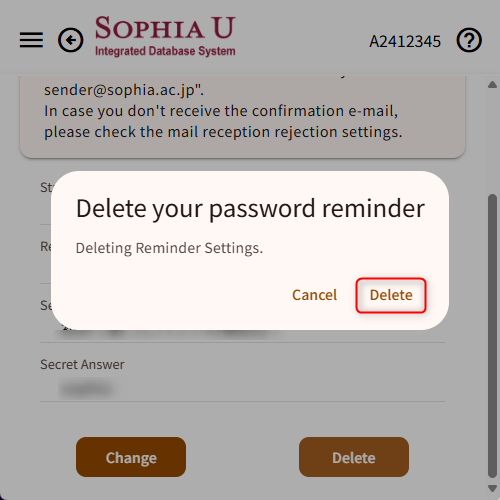Click the brown Change button

(131, 457)
